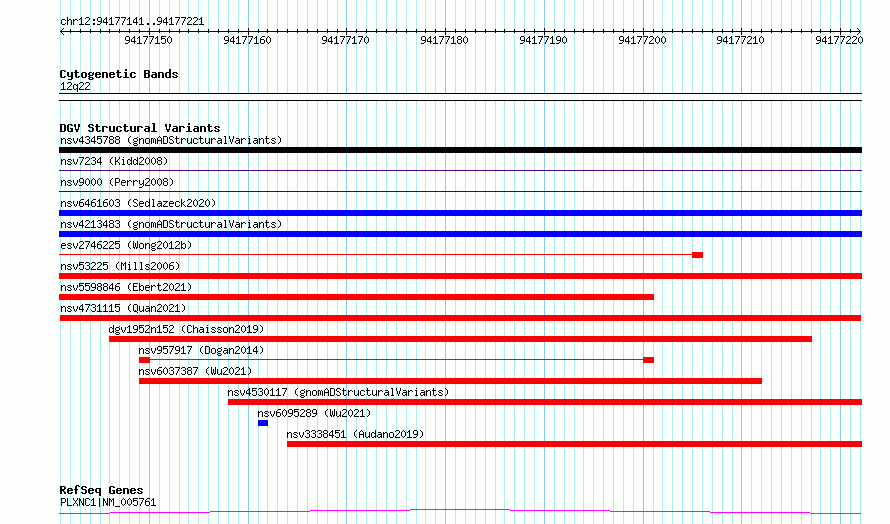This screenshot has width=890, height=524.
Task: Click variant label nsv6461603 (Sedlazeck2020)
Action: (138, 203)
